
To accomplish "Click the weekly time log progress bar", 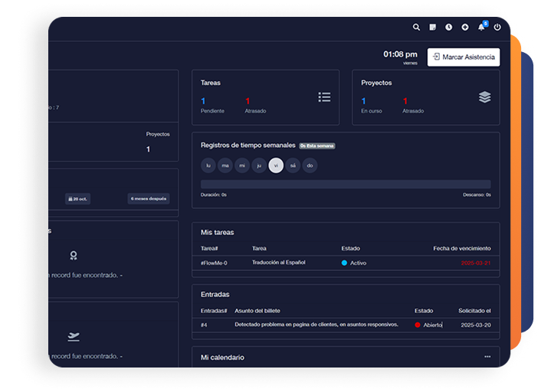I will click(x=346, y=184).
